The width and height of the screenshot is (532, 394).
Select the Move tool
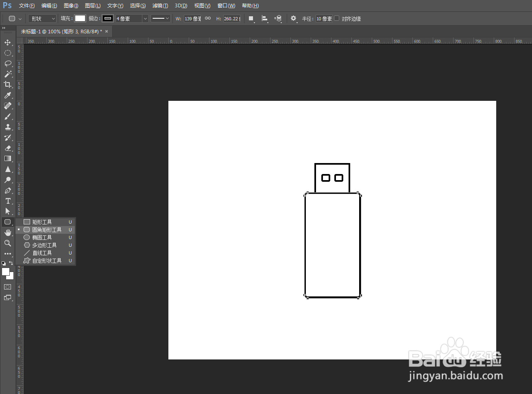coord(8,42)
